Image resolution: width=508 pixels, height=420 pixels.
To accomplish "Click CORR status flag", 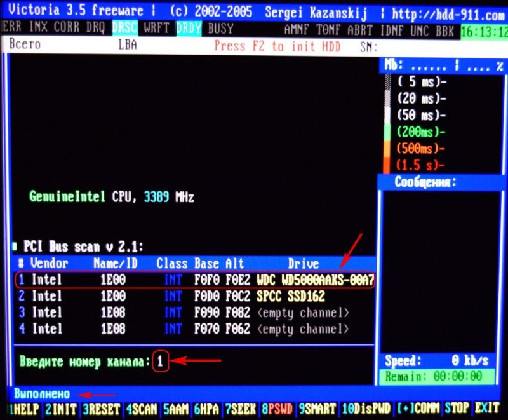I will (x=67, y=27).
